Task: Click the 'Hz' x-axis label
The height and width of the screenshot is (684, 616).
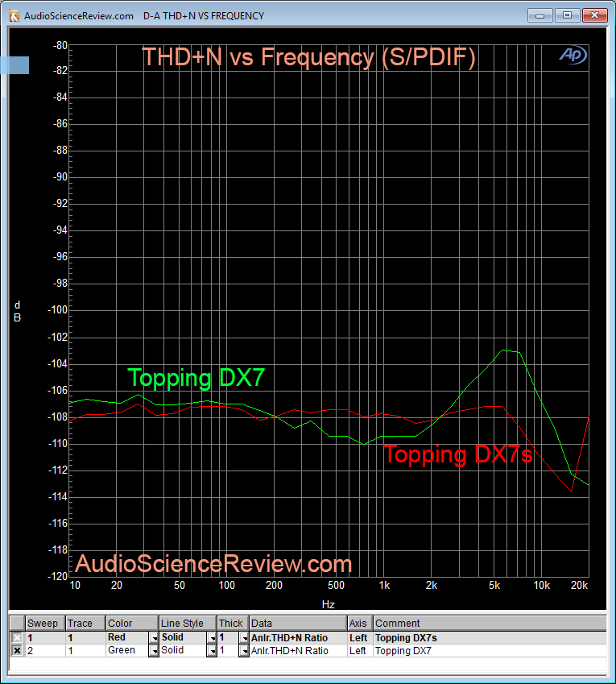Action: click(x=328, y=604)
